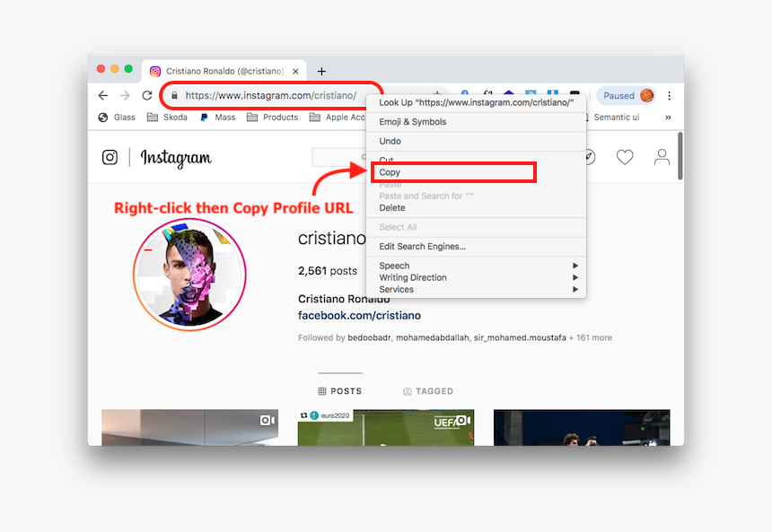The width and height of the screenshot is (772, 532).
Task: Open the profile person icon
Action: pos(661,157)
